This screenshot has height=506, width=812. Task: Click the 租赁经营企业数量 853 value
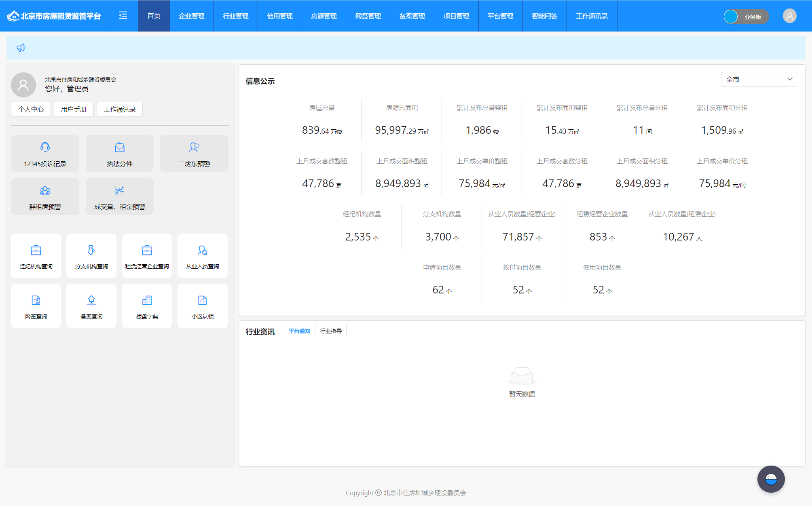(602, 237)
